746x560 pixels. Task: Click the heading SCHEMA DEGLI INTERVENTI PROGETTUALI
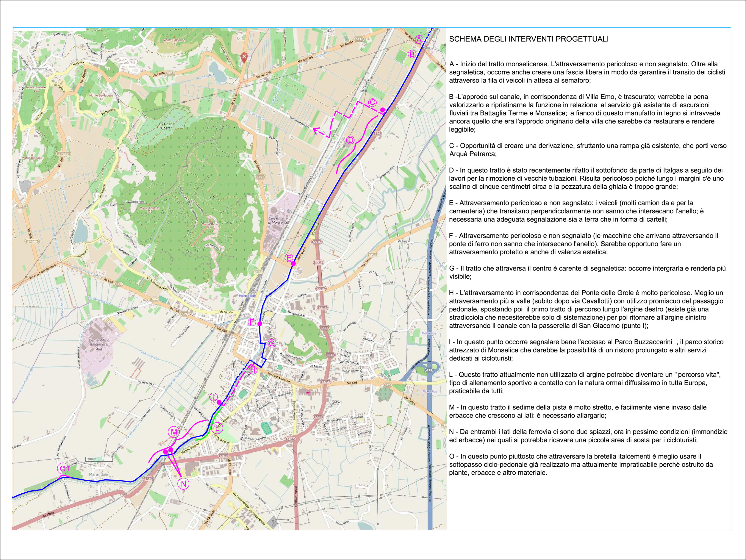pos(529,39)
